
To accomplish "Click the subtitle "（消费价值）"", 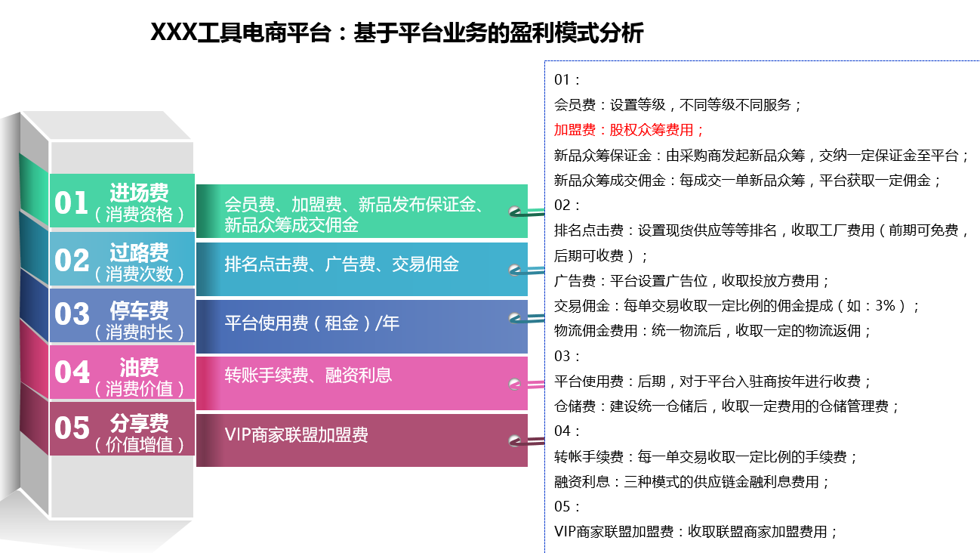I will tap(140, 388).
